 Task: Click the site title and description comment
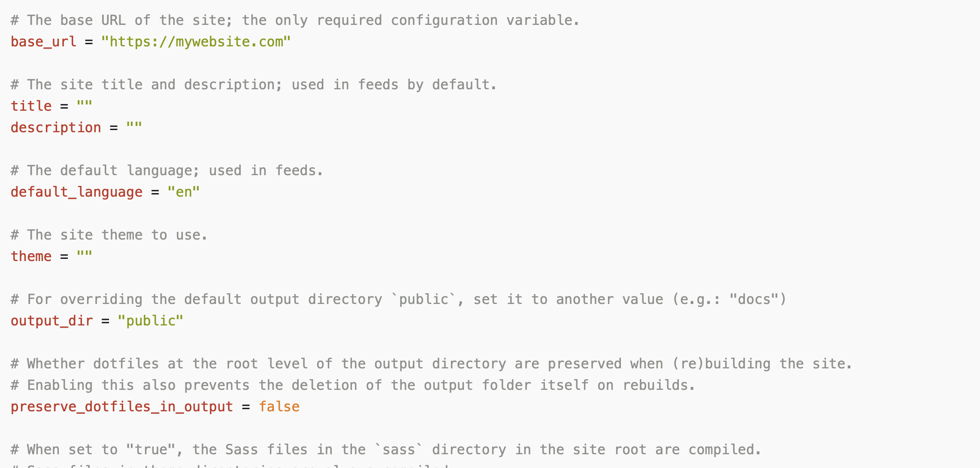click(254, 85)
